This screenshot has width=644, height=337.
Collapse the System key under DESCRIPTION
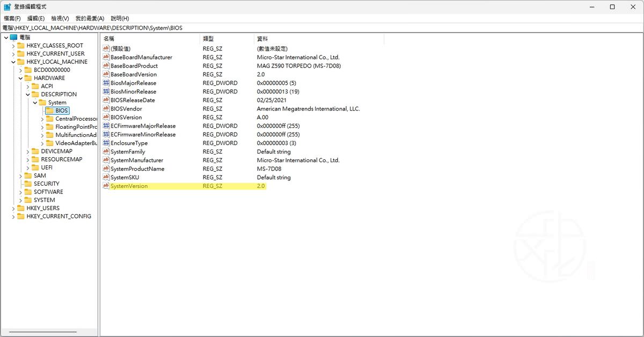click(35, 102)
